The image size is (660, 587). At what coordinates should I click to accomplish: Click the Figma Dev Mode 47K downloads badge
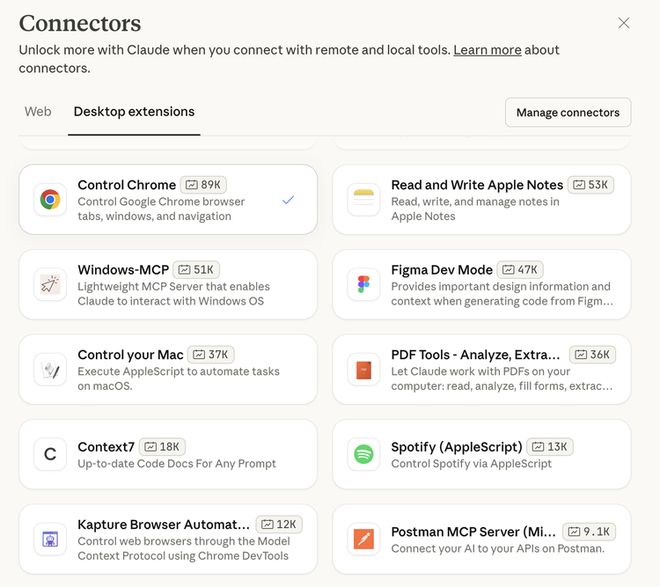click(x=522, y=270)
